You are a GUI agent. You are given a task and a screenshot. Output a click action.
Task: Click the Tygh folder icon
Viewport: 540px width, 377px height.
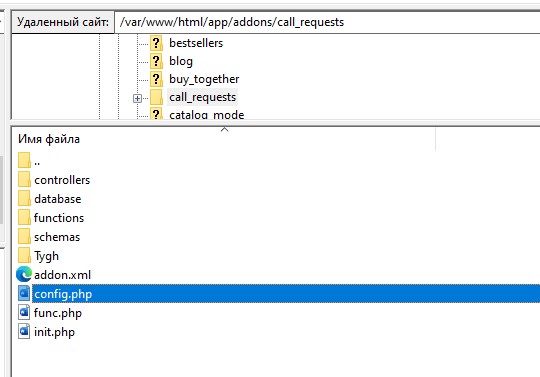(24, 255)
